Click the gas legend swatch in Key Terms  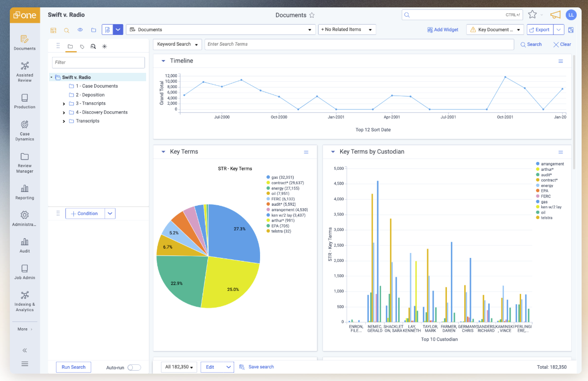pyautogui.click(x=268, y=177)
